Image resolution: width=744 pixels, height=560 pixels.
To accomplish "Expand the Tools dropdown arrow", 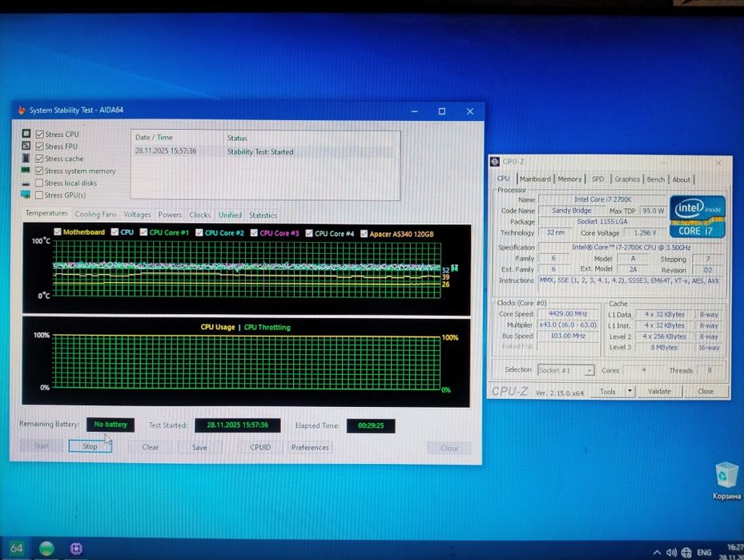I will (629, 392).
